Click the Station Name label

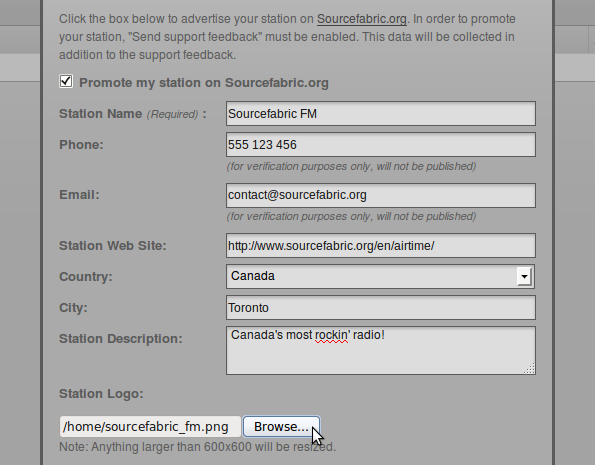[100, 113]
